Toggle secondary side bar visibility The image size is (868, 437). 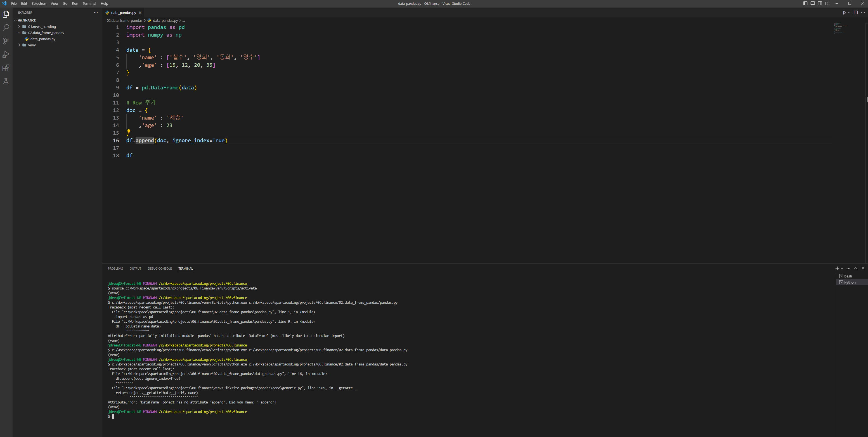click(x=820, y=3)
